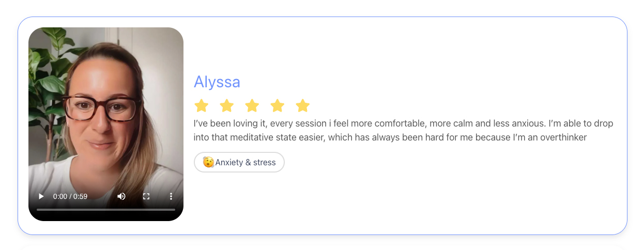Click the first rating star
Image resolution: width=644 pixels, height=250 pixels.
point(201,106)
